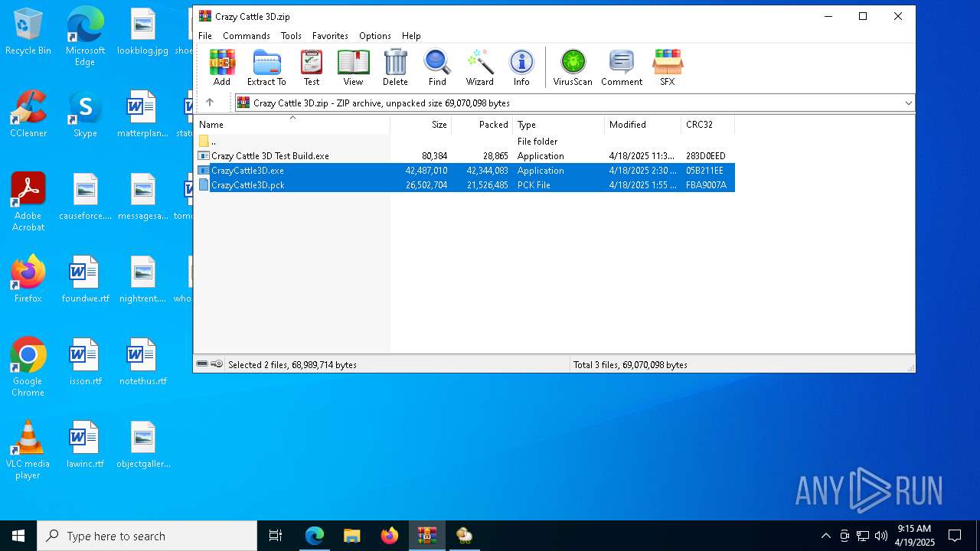Sort files by the Modified column
980x551 pixels.
(643, 125)
